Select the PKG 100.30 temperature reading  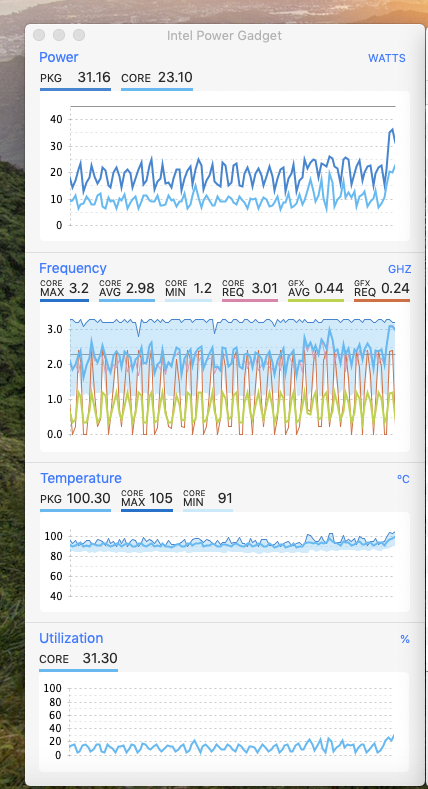click(x=75, y=498)
